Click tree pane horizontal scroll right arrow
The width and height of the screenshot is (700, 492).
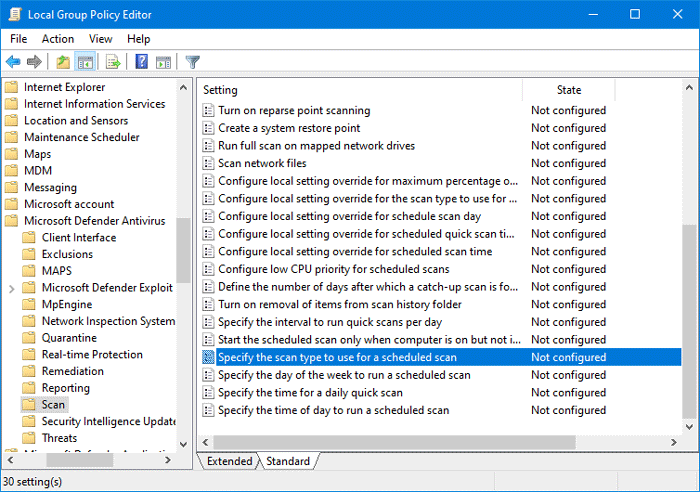click(x=168, y=460)
